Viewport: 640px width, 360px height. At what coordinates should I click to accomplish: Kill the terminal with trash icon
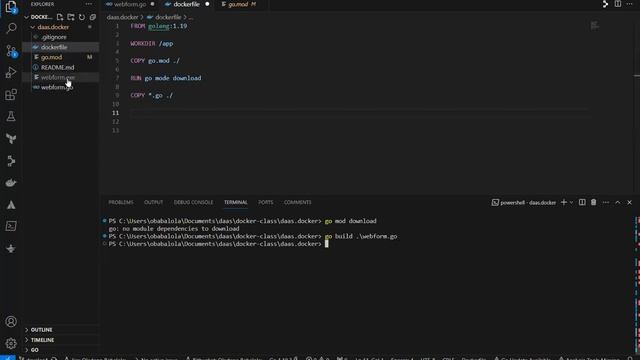[x=593, y=202]
